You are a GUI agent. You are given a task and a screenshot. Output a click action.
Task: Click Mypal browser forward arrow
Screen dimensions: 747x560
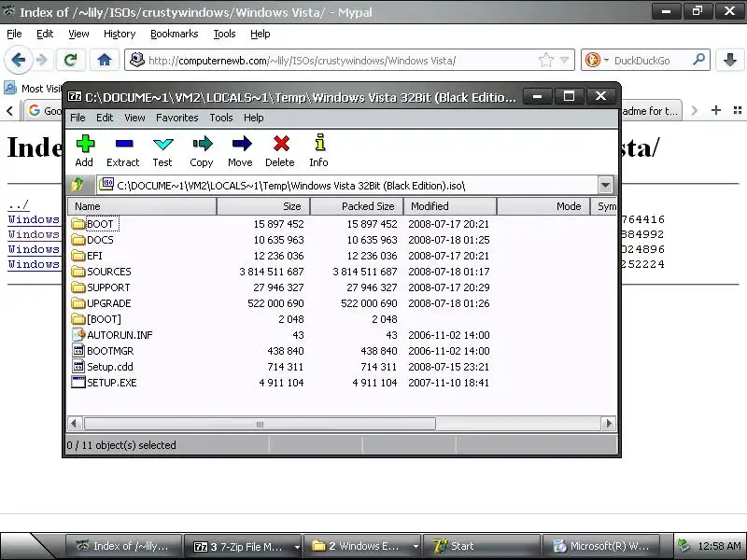42,60
